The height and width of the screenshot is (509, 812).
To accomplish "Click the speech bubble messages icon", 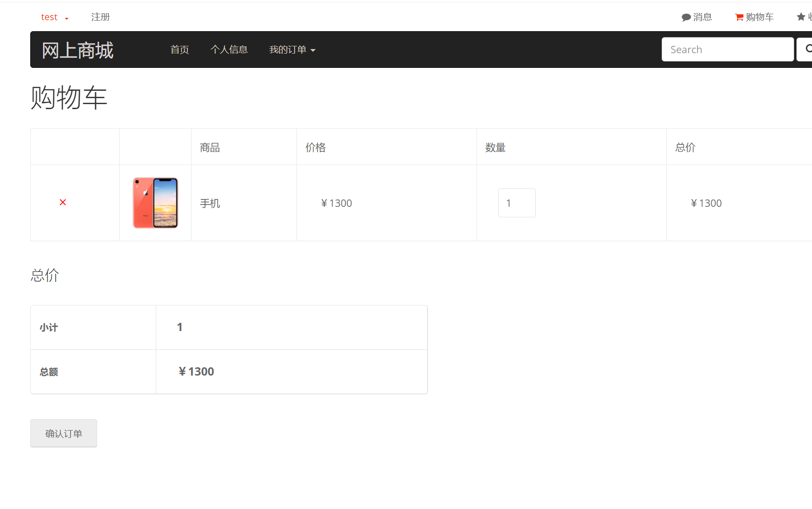I will click(686, 17).
